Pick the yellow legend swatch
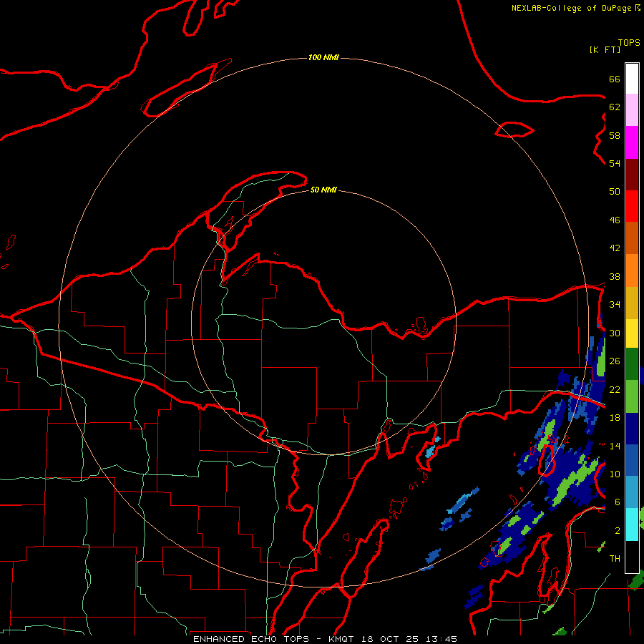This screenshot has height=644, width=644. (632, 333)
